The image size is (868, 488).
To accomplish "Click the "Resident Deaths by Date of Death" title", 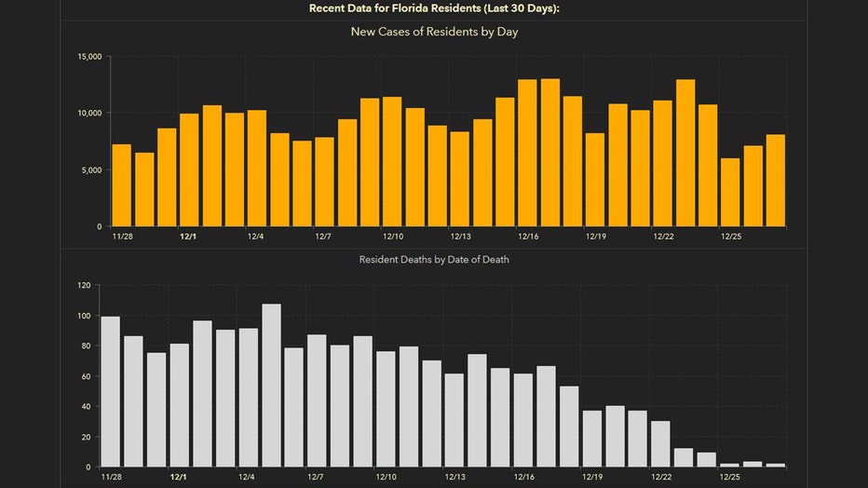I will 434,260.
